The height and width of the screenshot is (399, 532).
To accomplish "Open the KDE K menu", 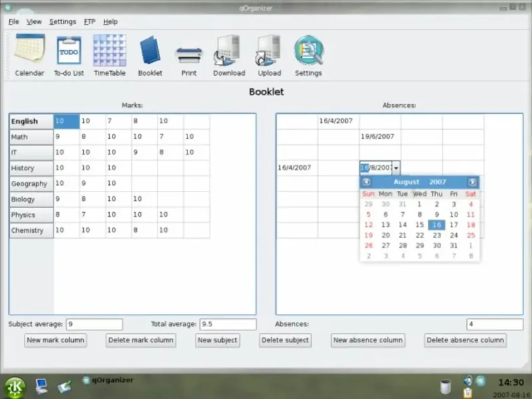I will (x=14, y=388).
